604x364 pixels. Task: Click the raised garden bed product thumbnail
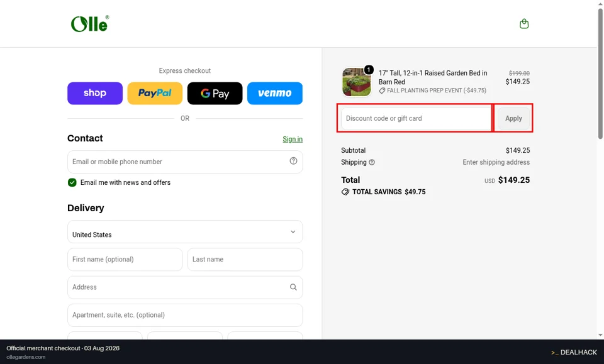click(x=357, y=82)
